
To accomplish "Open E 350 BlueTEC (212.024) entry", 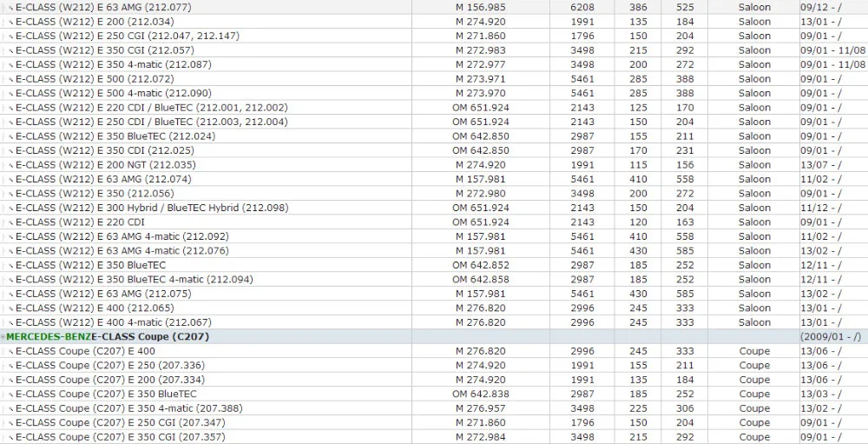I will pyautogui.click(x=115, y=136).
